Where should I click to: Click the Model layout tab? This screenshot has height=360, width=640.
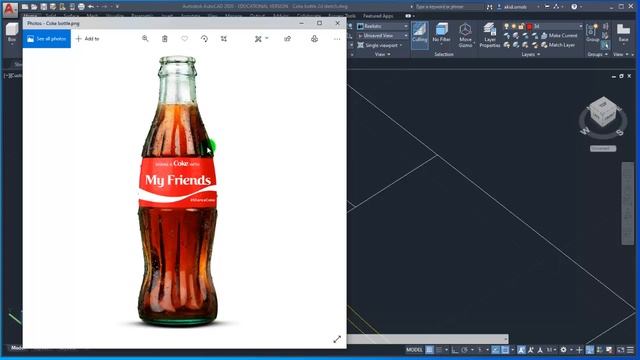click(17, 348)
